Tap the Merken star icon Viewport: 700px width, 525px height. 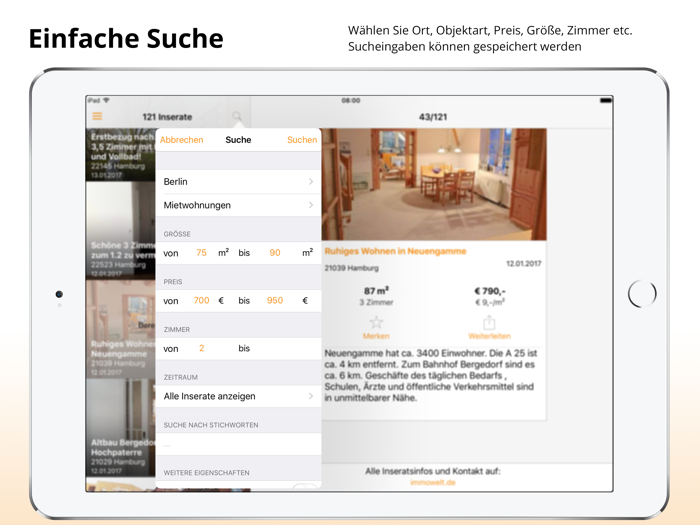tap(376, 322)
